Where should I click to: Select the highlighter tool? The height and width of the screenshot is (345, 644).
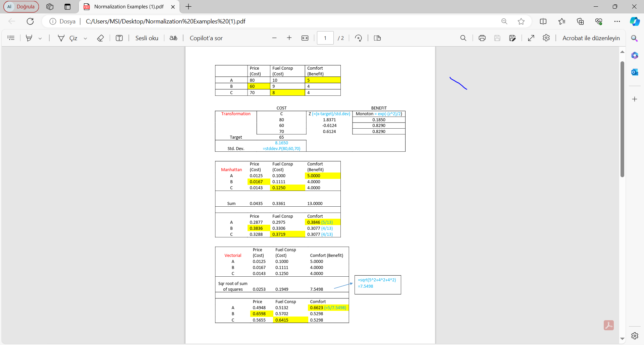(29, 38)
